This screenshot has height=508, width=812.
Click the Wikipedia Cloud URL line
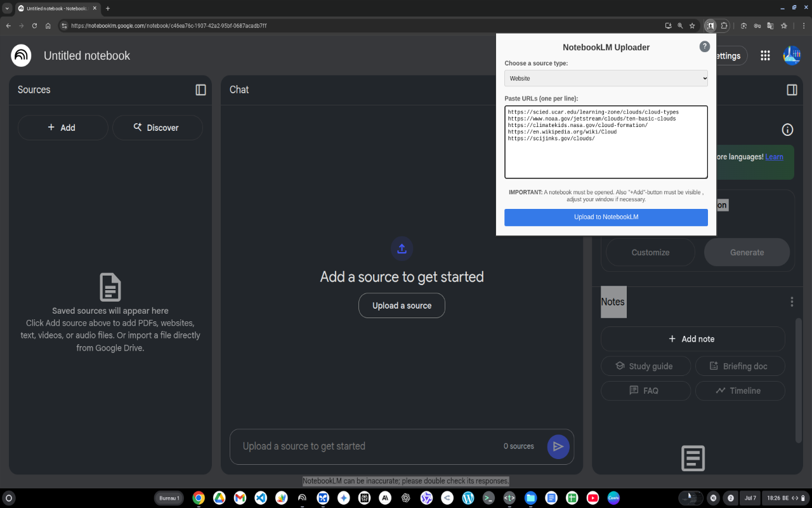click(x=562, y=132)
